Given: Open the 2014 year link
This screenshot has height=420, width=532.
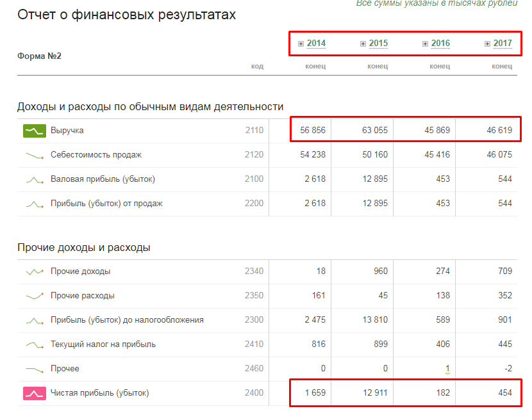Looking at the screenshot, I should click(x=316, y=44).
